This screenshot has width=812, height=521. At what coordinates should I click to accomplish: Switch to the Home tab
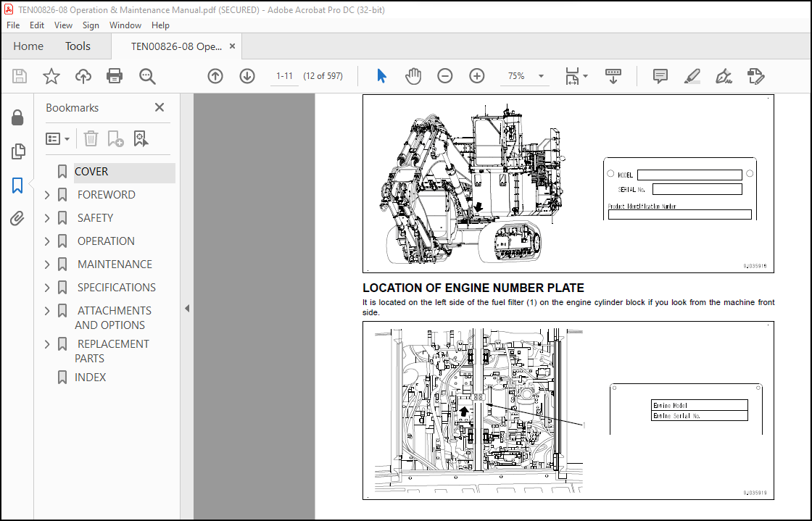click(x=28, y=46)
